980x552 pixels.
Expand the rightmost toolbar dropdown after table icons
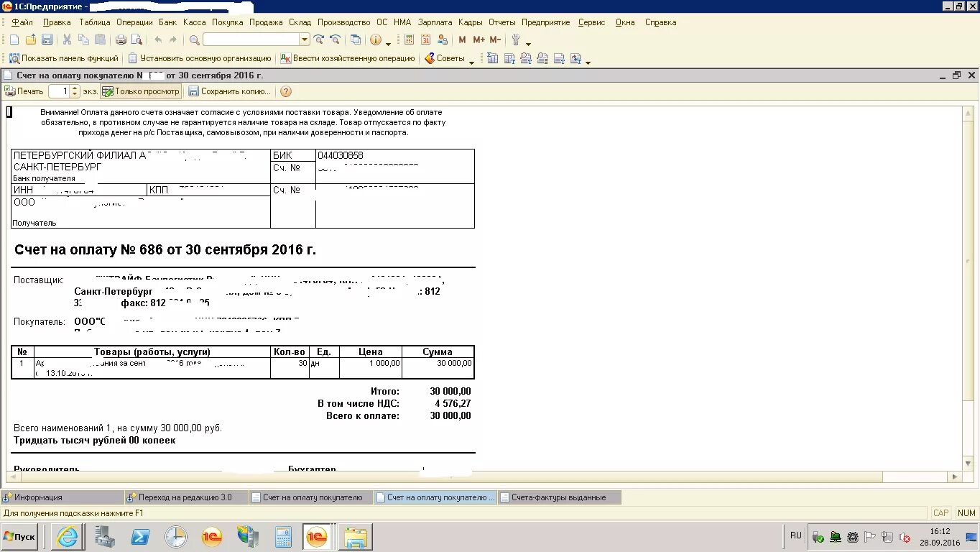588,62
